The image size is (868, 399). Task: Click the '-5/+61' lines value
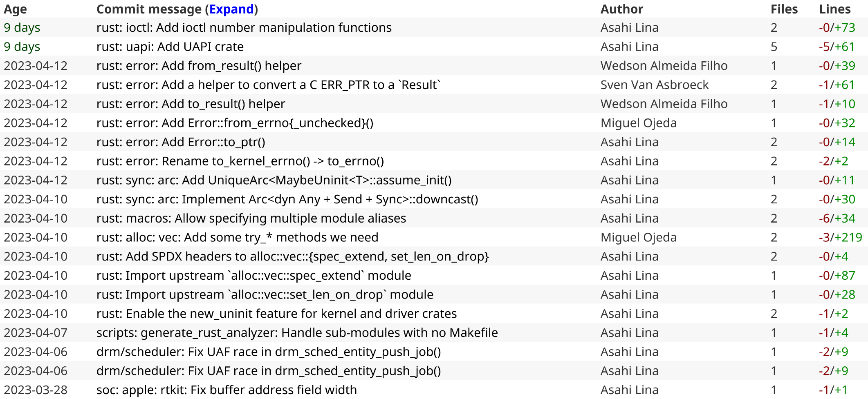837,47
